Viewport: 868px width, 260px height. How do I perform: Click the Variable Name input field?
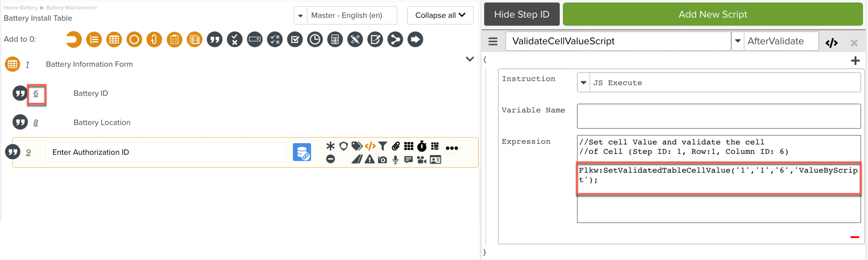point(718,116)
